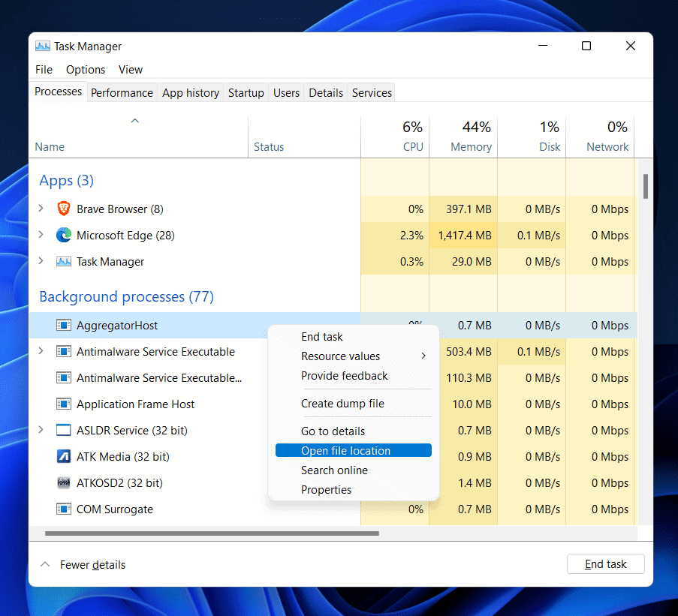
Task: Expand Antimalware Service Executable entry
Action: [x=41, y=352]
